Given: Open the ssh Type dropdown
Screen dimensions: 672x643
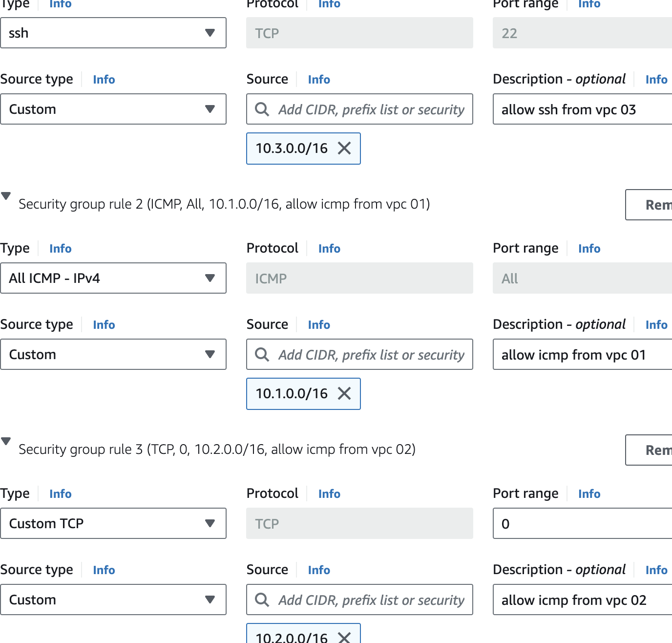Looking at the screenshot, I should 113,33.
